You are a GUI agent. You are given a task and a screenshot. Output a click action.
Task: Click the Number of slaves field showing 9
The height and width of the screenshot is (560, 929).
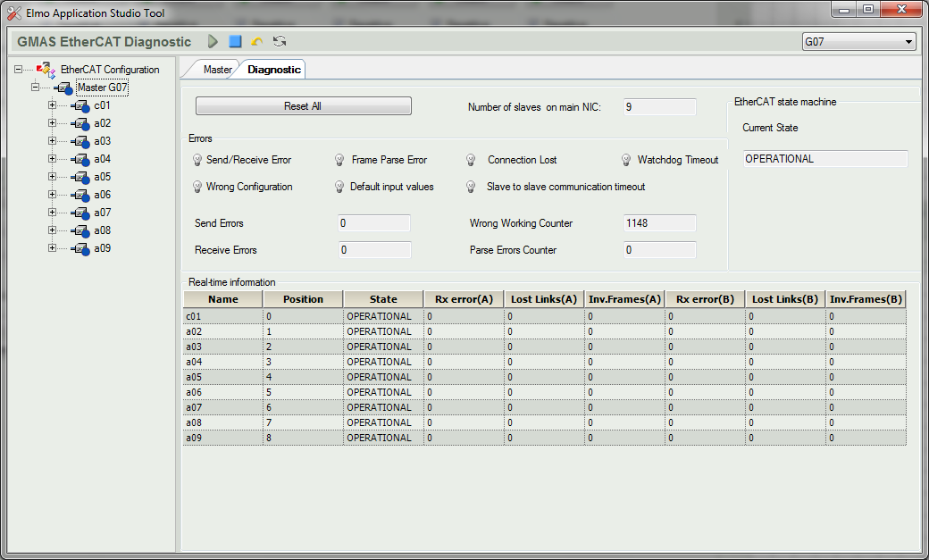click(x=659, y=107)
